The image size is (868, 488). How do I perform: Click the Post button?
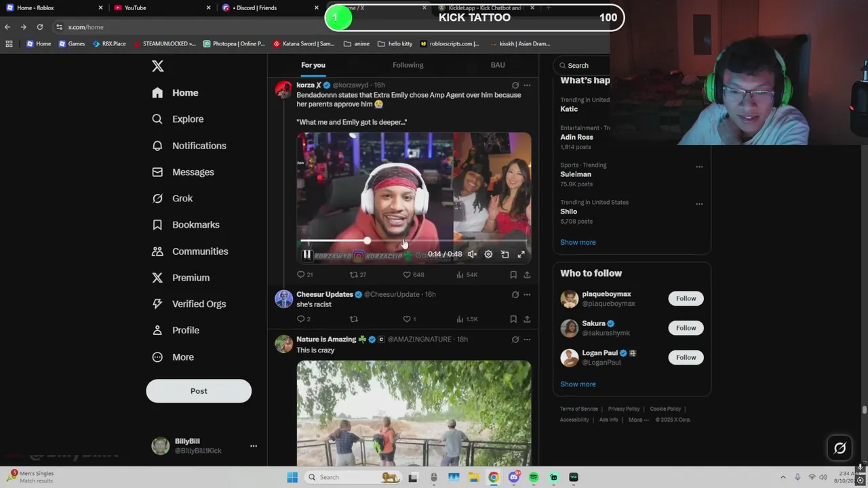point(199,391)
